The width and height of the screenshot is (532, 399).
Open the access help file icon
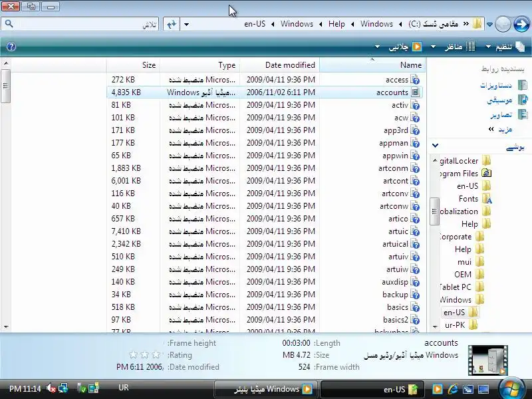[415, 80]
